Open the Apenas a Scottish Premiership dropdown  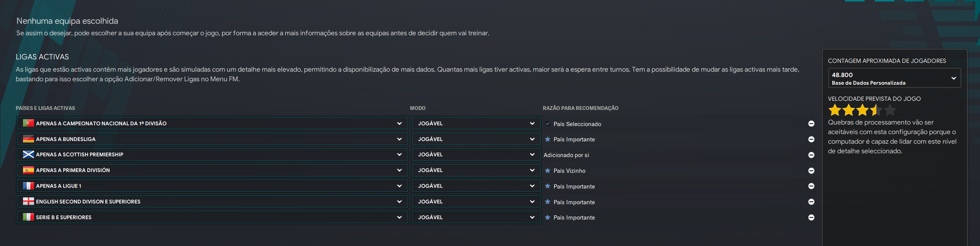click(212, 154)
